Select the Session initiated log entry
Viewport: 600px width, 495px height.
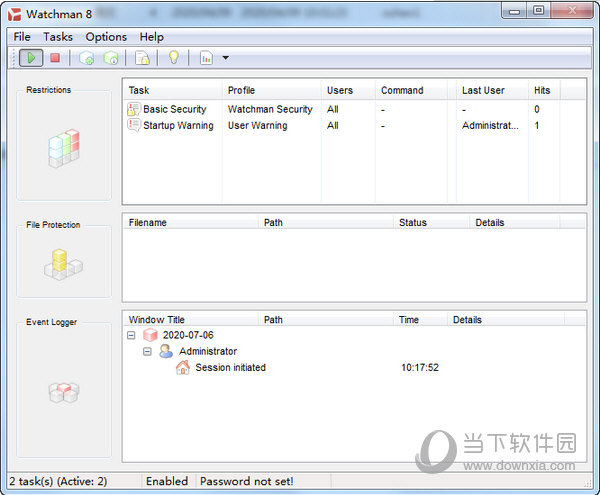(230, 368)
